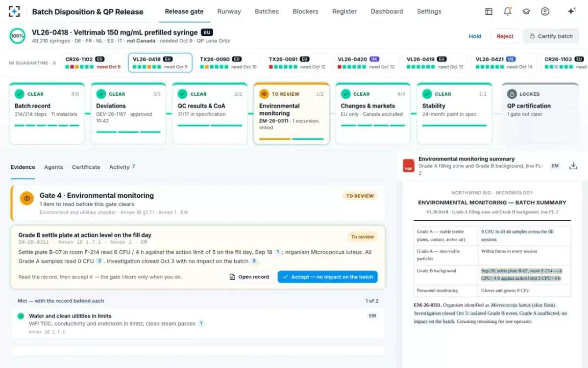The image size is (588, 368).
Task: Open the QC results & CoA gate card
Action: (x=210, y=113)
